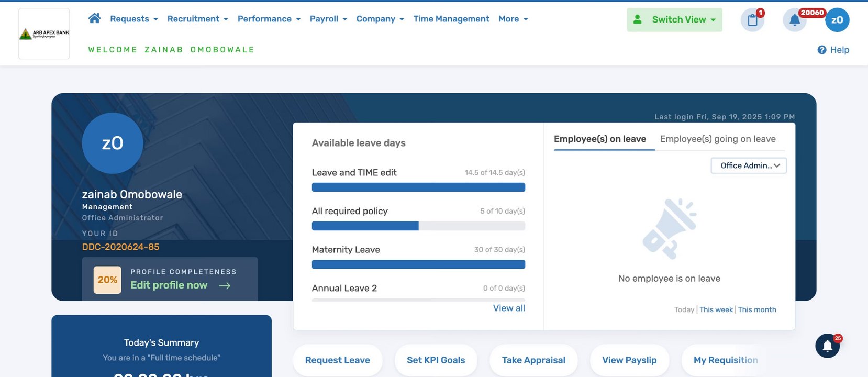Click the Request Leave button
This screenshot has width=868, height=377.
(x=338, y=360)
